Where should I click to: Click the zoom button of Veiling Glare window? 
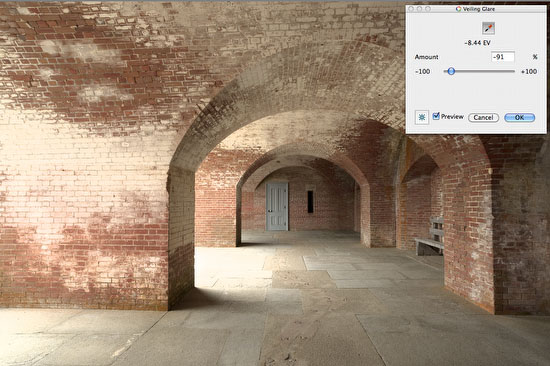[x=428, y=9]
